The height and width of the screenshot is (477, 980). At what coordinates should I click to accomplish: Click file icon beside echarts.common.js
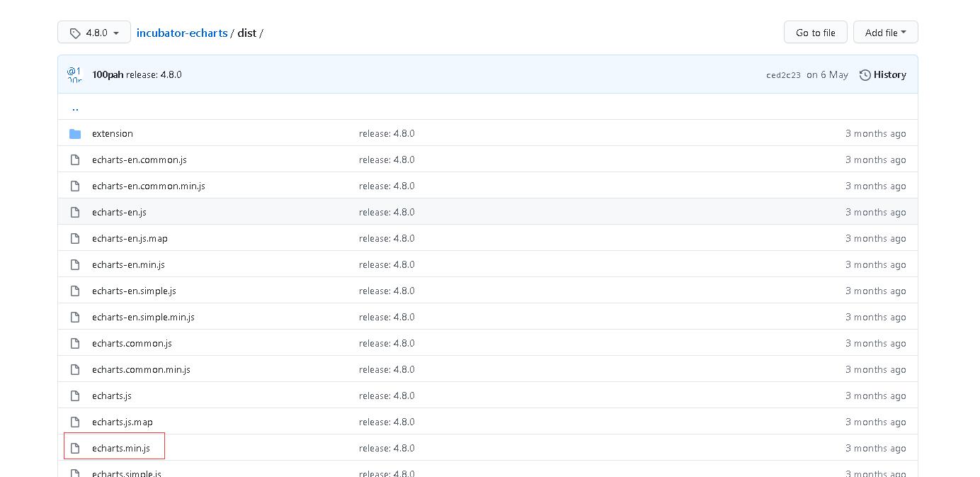tap(75, 343)
